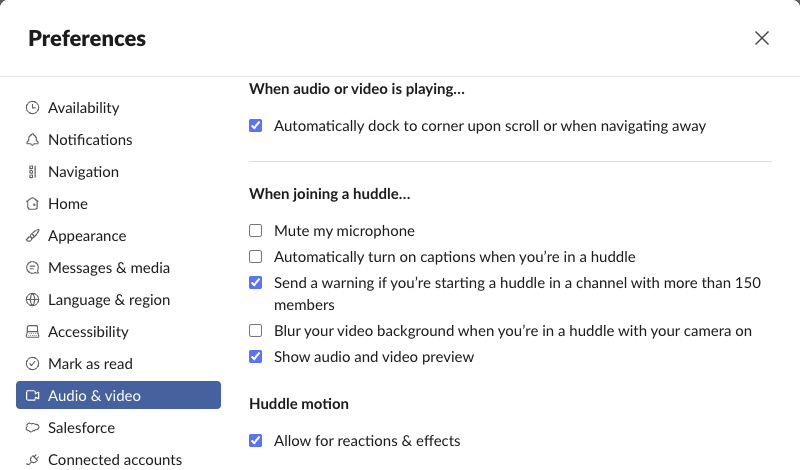The height and width of the screenshot is (470, 800).
Task: Select the Language & region section
Action: [118, 300]
